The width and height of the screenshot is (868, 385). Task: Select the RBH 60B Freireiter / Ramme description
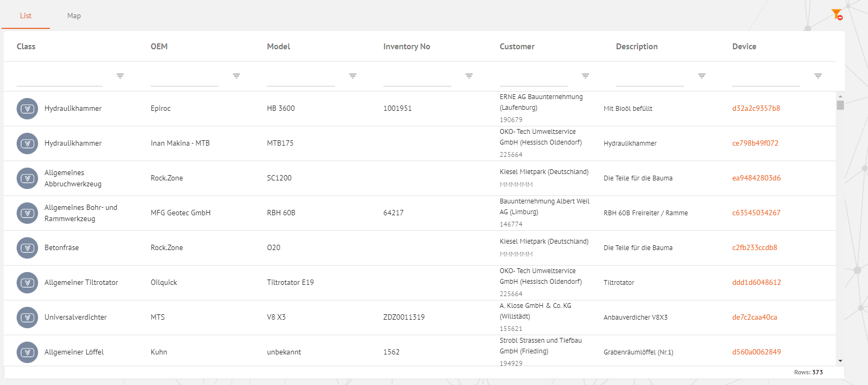pyautogui.click(x=646, y=213)
